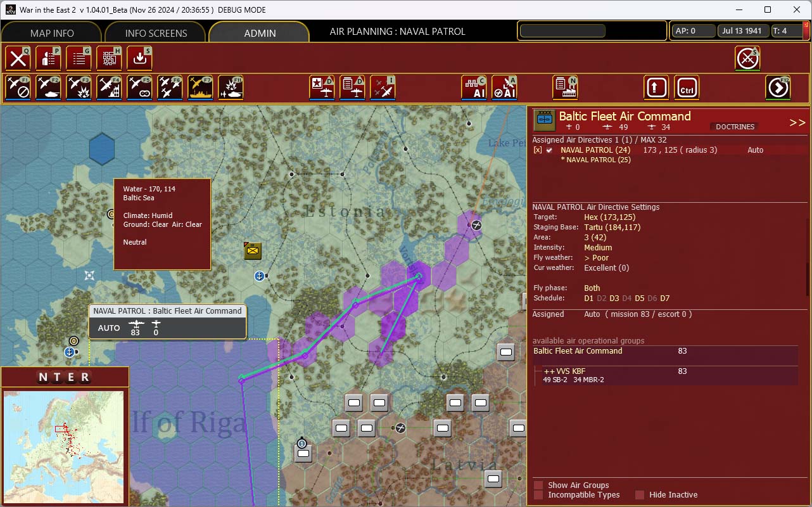Toggle schedule day D2

pos(602,298)
